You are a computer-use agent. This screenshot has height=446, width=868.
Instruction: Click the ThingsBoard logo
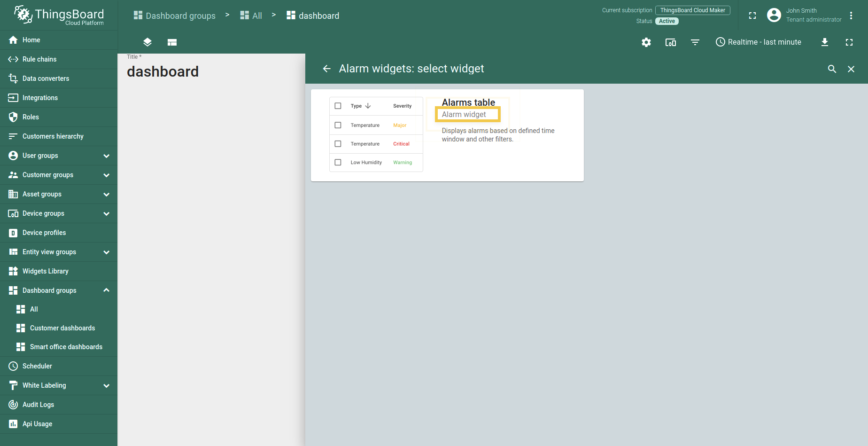click(59, 15)
